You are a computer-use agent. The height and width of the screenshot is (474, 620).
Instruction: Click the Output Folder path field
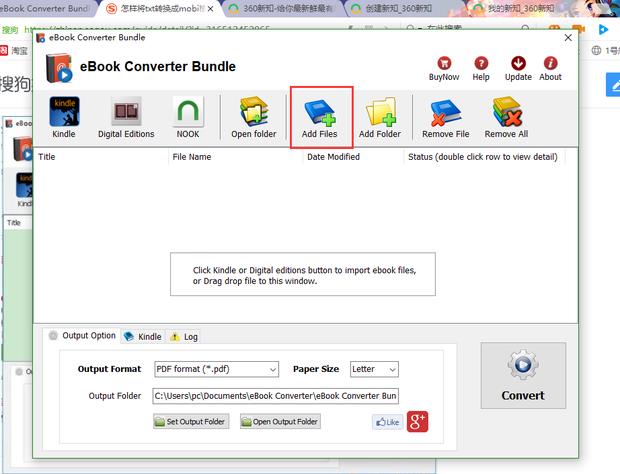click(275, 396)
